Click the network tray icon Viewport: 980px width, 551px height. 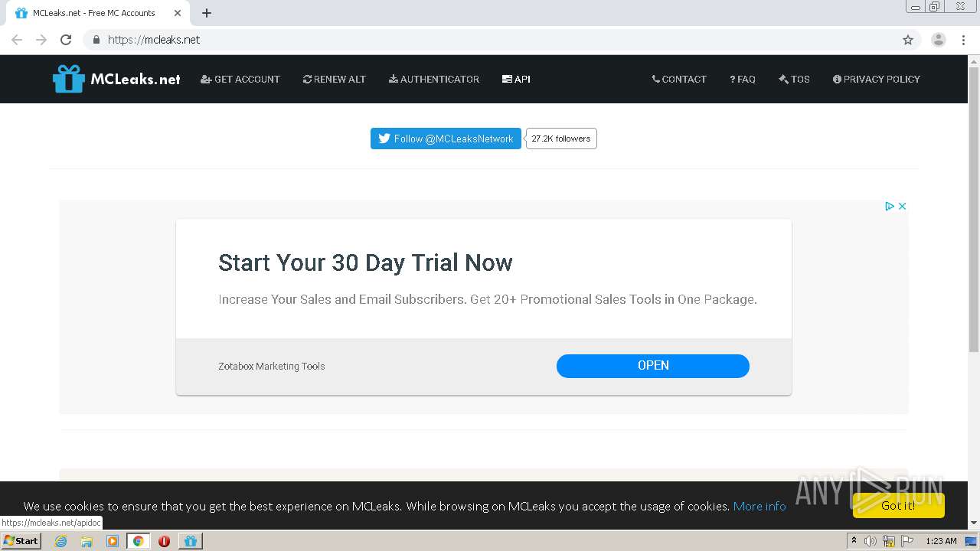[889, 541]
